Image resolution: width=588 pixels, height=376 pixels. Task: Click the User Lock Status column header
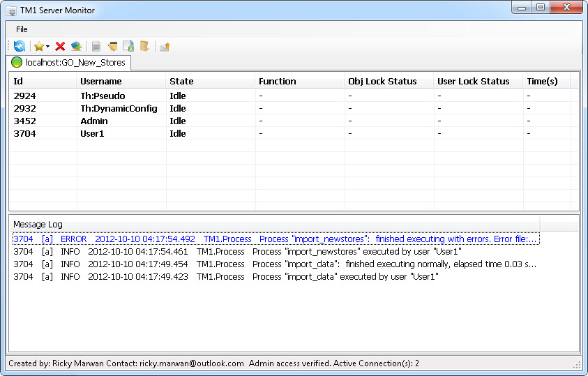478,82
